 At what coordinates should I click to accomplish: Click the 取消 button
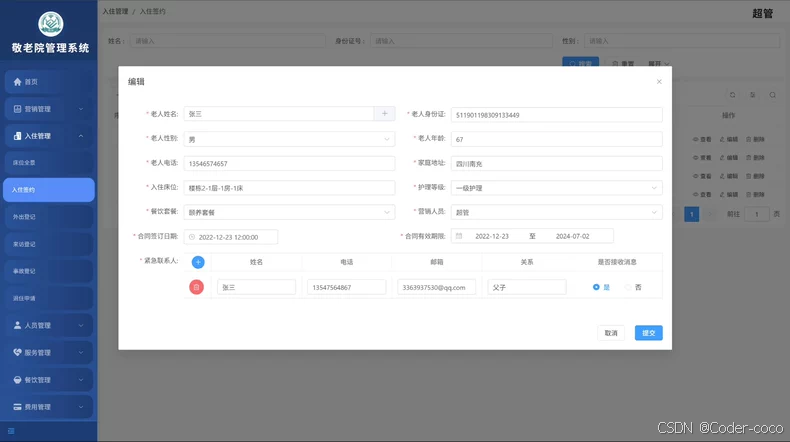click(611, 333)
